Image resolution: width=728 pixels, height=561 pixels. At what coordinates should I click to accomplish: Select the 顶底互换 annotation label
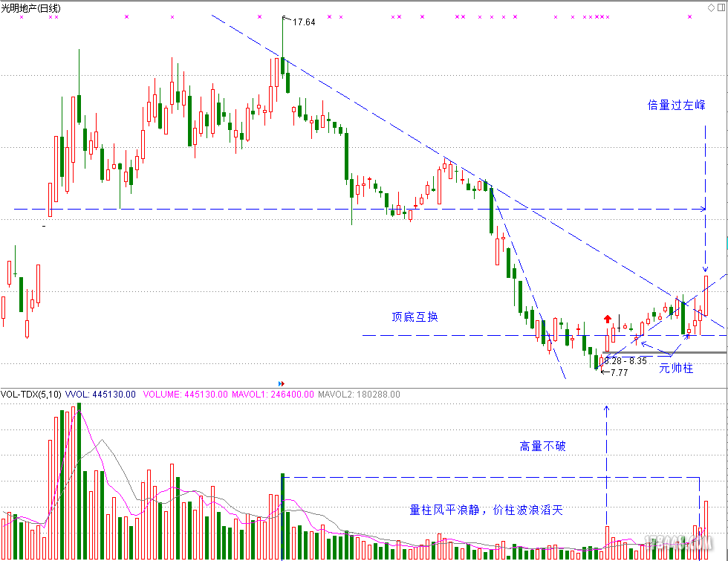415,317
